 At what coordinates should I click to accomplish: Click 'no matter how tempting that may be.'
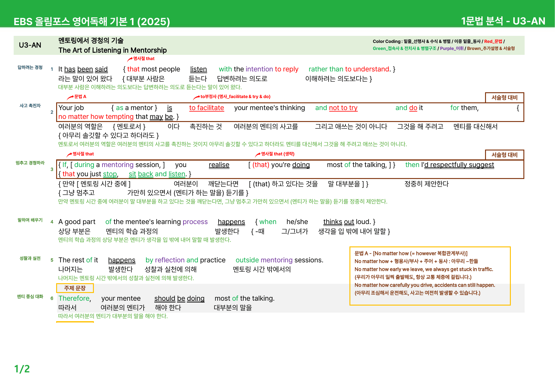(117, 117)
